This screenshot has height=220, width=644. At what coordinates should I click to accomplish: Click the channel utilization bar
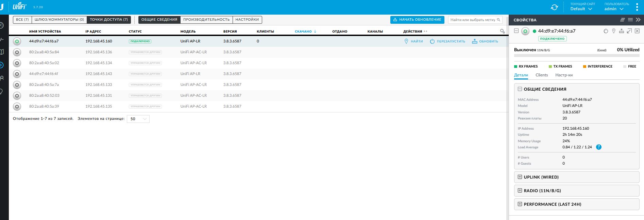click(x=577, y=55)
